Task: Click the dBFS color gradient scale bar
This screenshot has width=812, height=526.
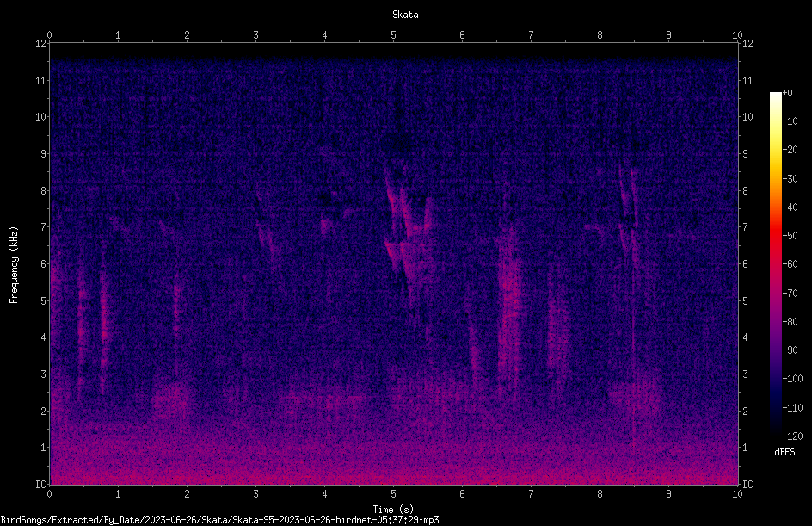Action: 775,263
